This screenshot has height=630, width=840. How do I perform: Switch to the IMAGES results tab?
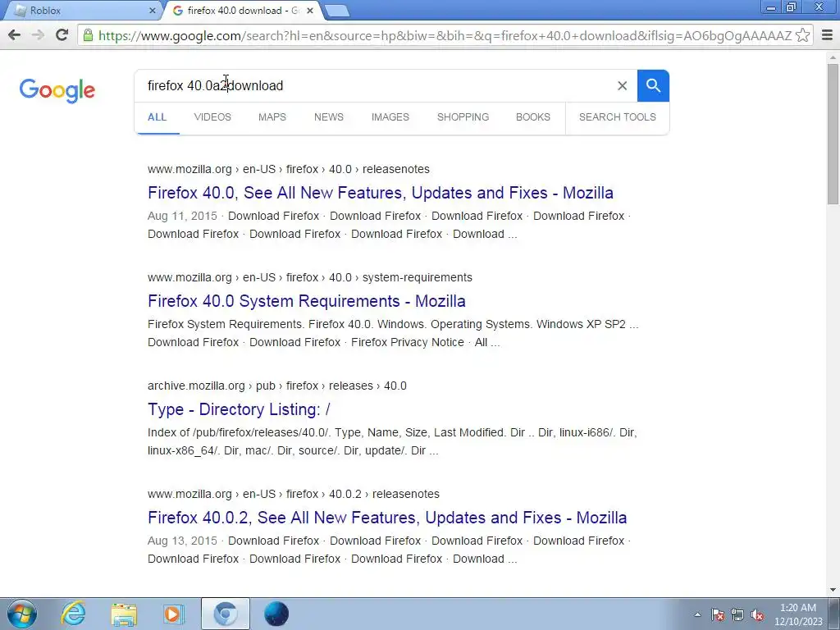click(390, 116)
